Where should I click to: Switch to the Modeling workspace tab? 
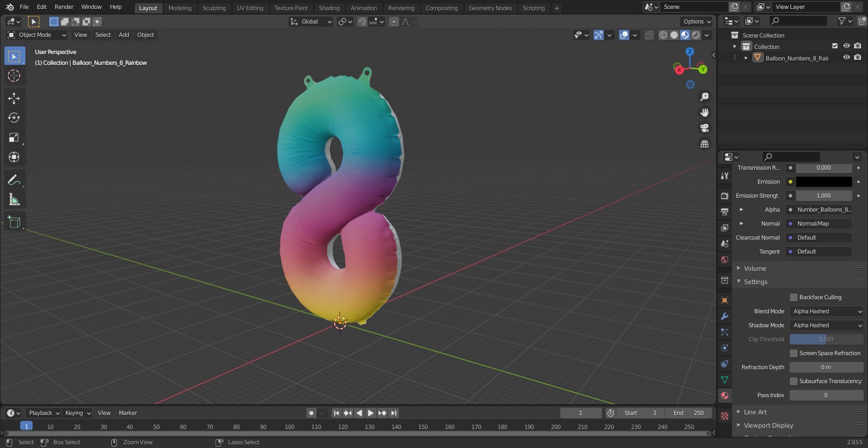point(180,8)
